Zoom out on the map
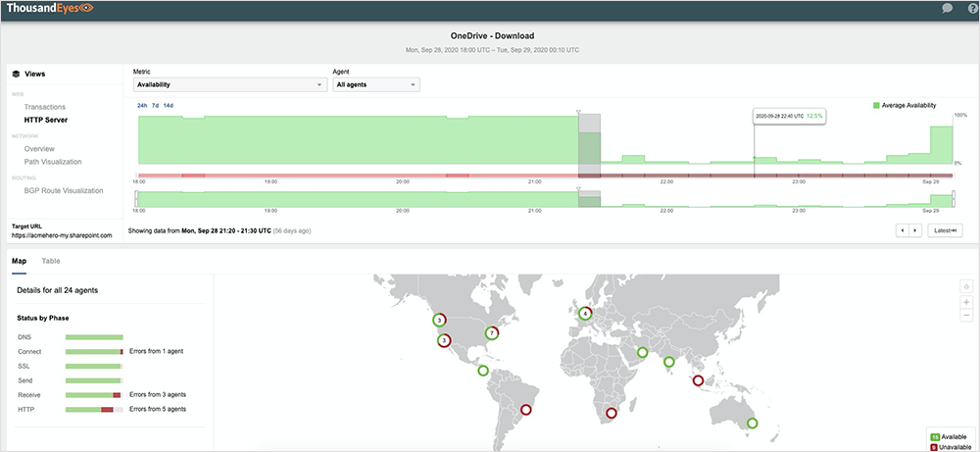 click(x=965, y=315)
